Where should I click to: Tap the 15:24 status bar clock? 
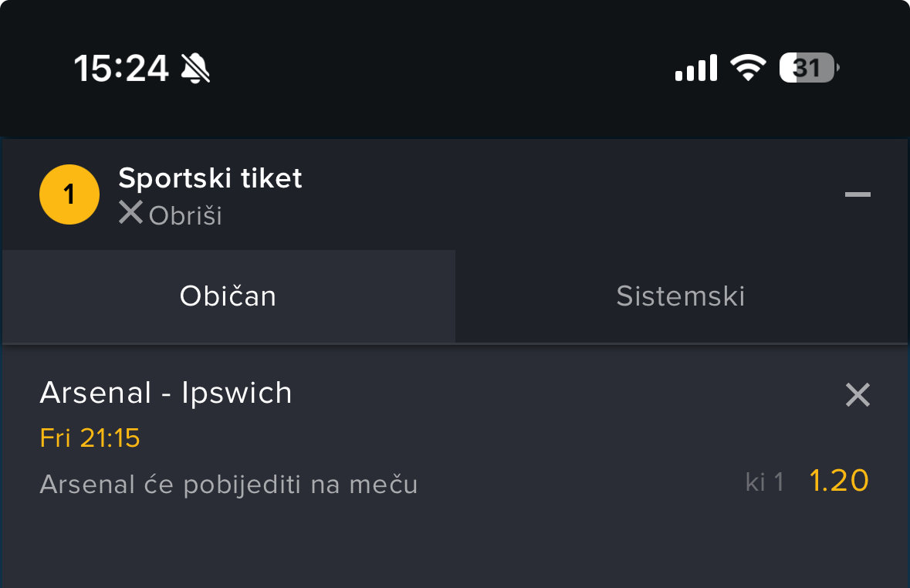click(121, 69)
